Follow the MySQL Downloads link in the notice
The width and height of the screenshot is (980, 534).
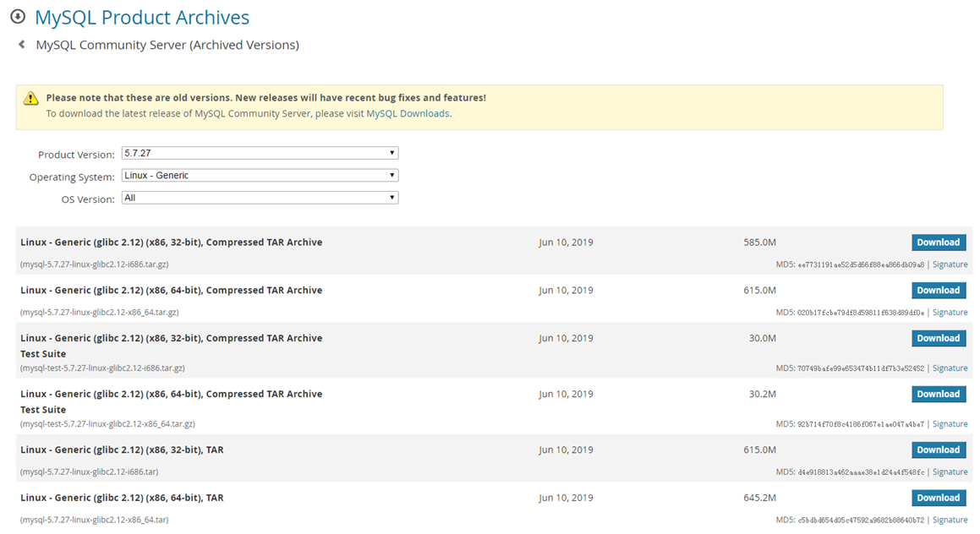(408, 114)
